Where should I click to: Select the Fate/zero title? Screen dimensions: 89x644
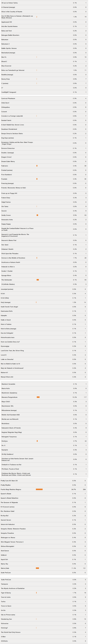click(x=5, y=166)
